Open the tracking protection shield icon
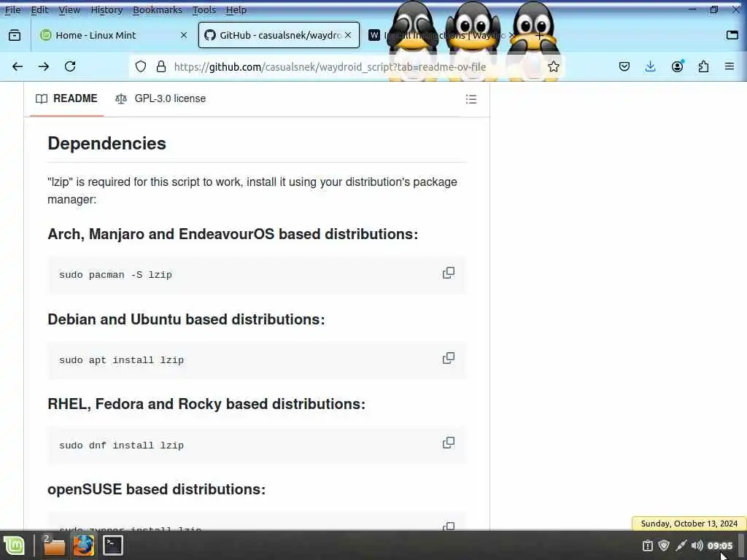 [x=141, y=66]
